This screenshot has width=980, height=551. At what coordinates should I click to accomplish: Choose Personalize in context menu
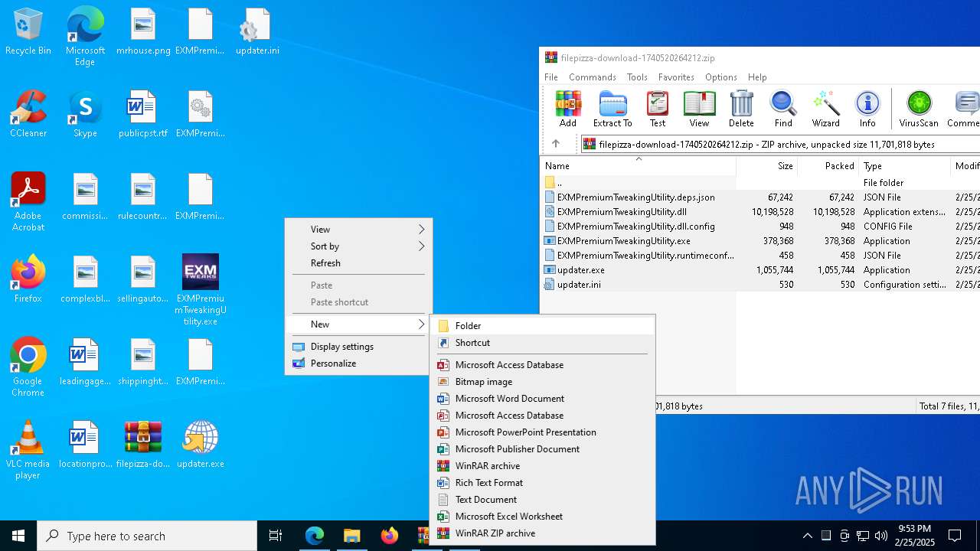pyautogui.click(x=358, y=364)
